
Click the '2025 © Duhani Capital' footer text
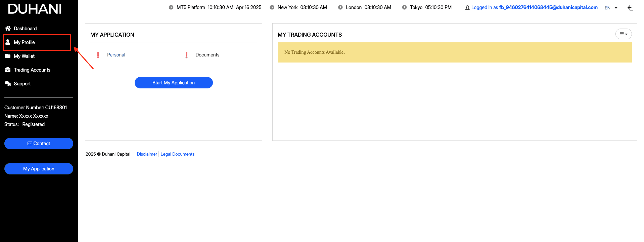(x=108, y=154)
